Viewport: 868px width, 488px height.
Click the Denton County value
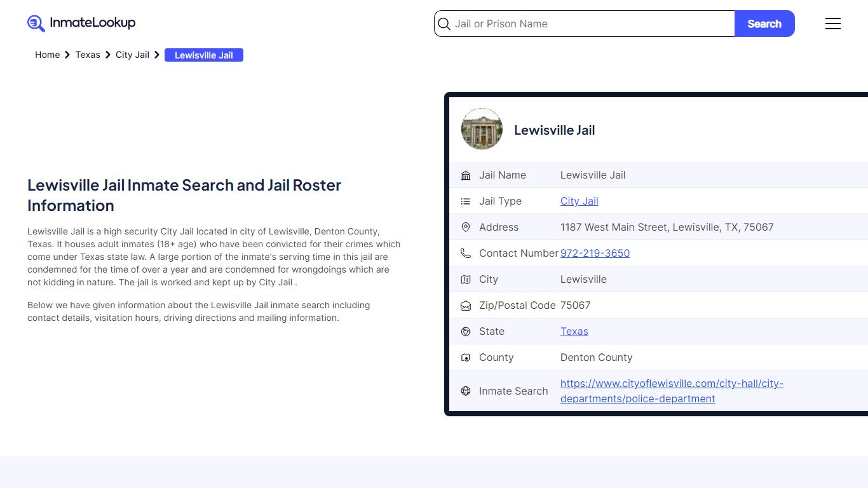(x=597, y=358)
